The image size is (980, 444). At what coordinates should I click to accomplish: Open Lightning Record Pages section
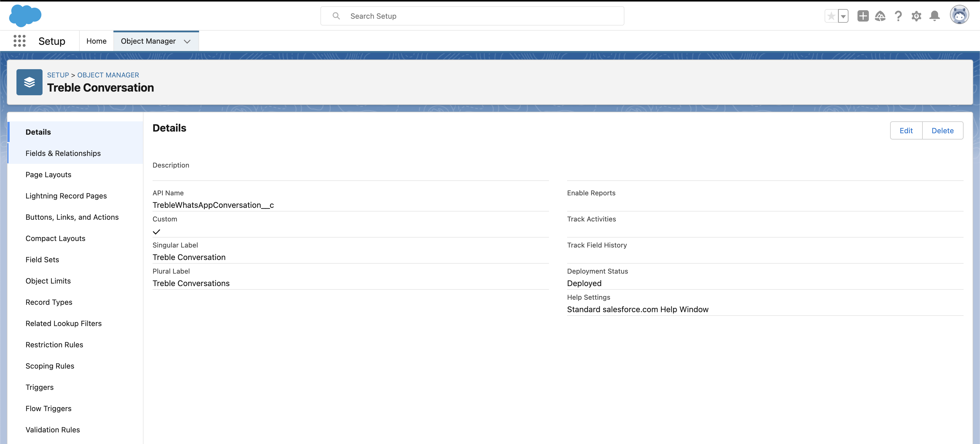coord(75,196)
